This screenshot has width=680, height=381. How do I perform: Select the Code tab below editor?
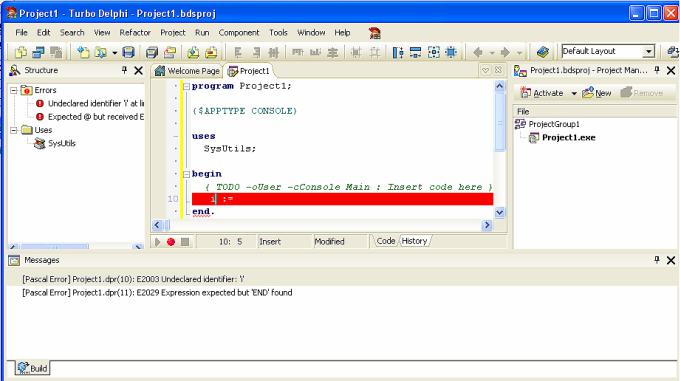click(x=386, y=241)
